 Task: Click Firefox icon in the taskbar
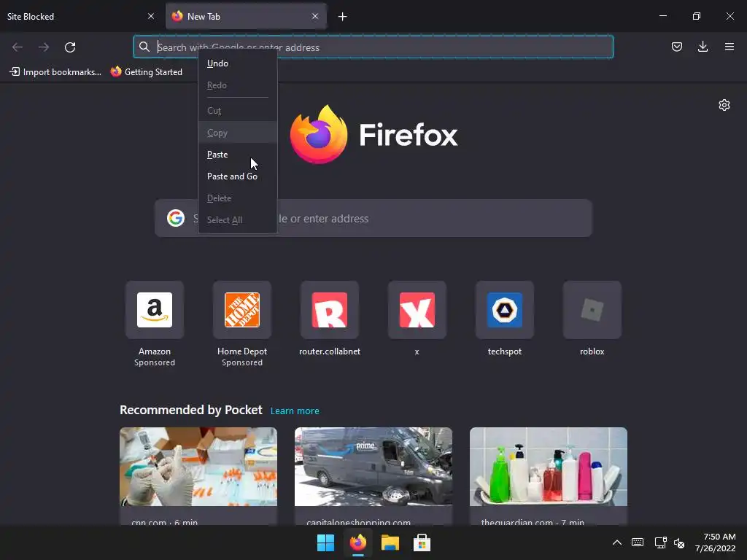357,542
